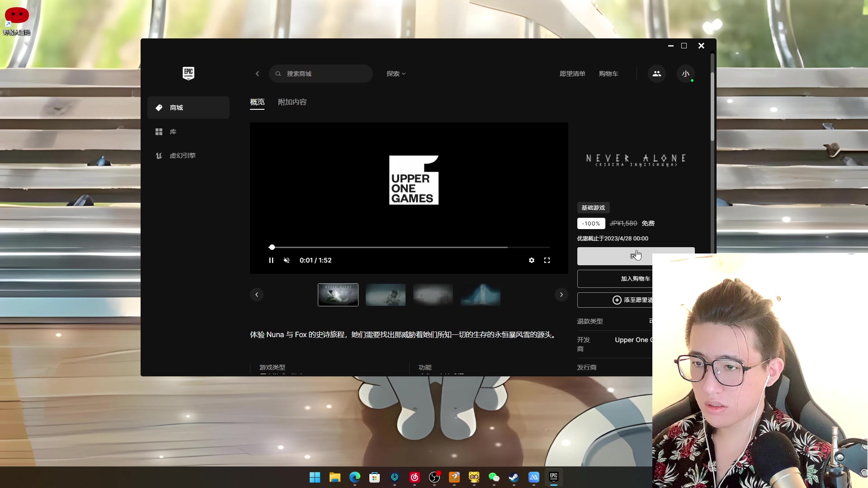Viewport: 868px width, 488px height.
Task: Go back with the back arrow
Action: (x=257, y=74)
